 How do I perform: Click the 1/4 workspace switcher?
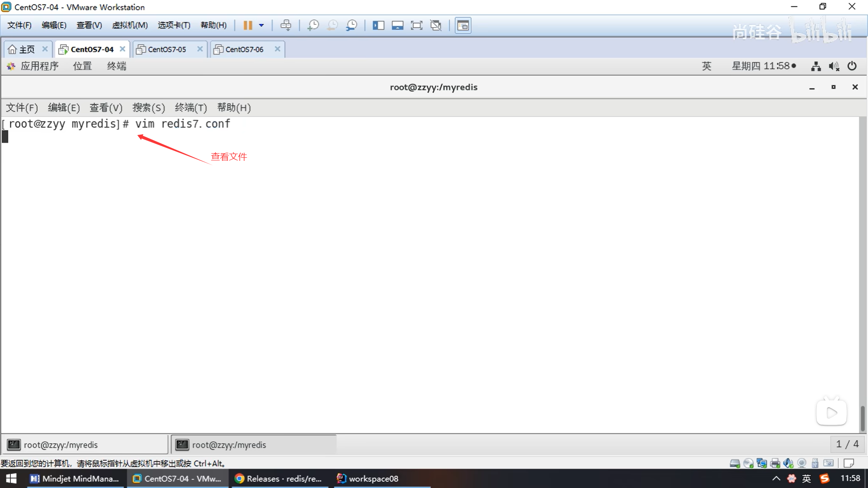tap(847, 444)
